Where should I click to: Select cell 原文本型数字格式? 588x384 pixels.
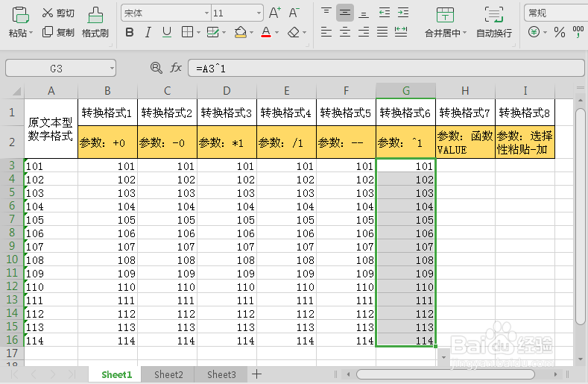point(51,128)
